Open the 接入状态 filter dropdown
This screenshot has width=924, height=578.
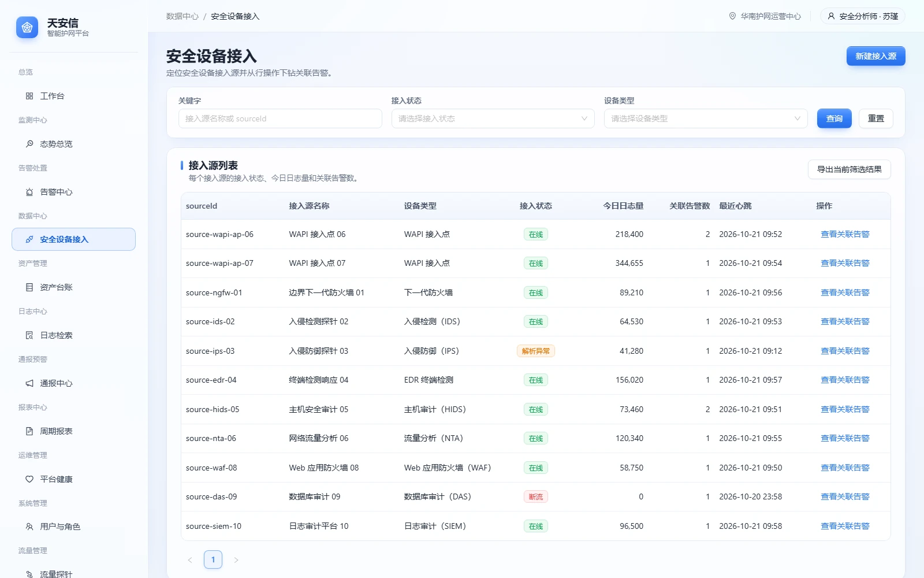click(493, 118)
